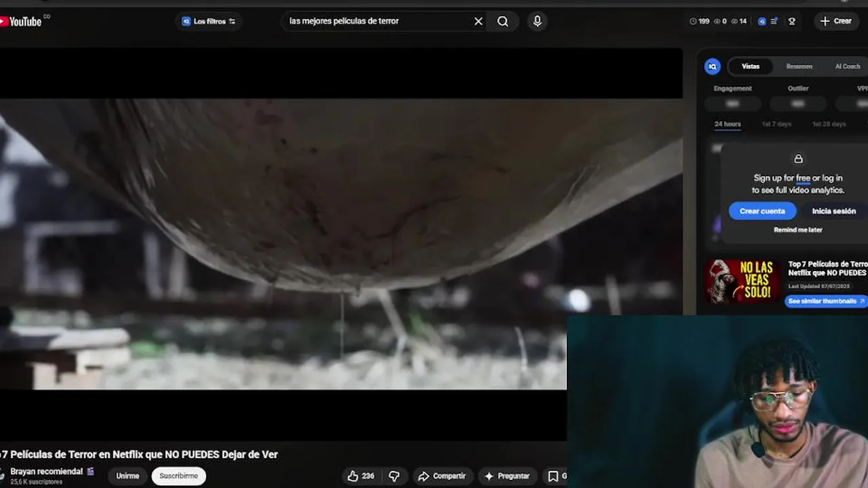
Task: Open 'Top 7 Películas de Terror' title in panel
Action: coord(827,268)
